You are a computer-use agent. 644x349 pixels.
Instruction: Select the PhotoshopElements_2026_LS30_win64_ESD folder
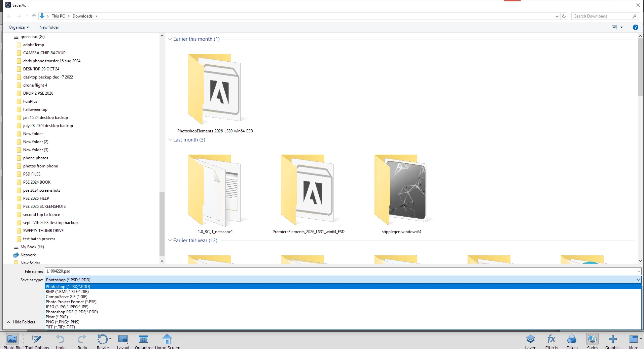point(215,93)
